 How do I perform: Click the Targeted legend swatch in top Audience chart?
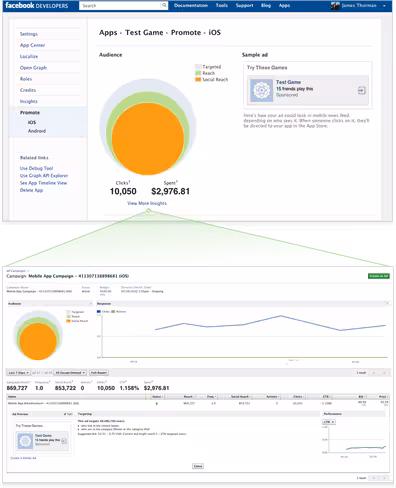(x=198, y=67)
